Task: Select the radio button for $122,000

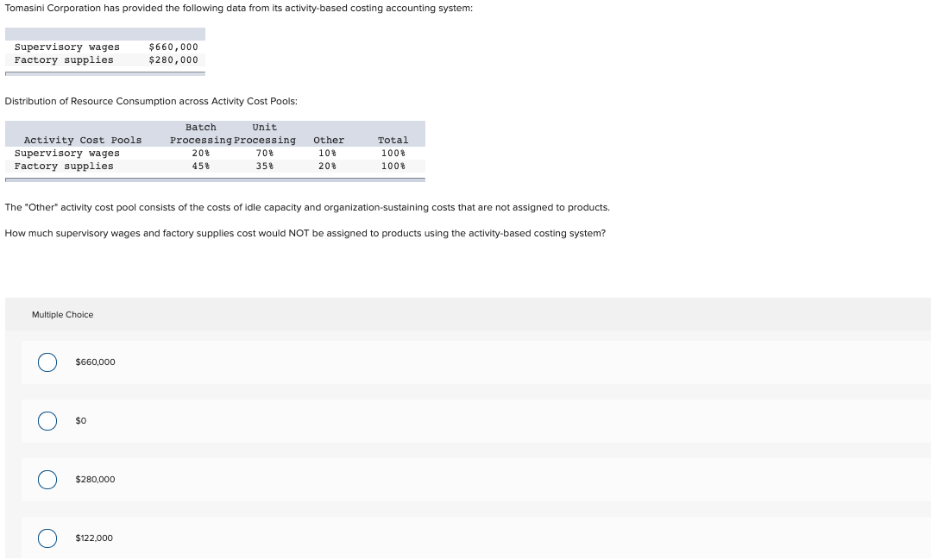Action: (47, 538)
